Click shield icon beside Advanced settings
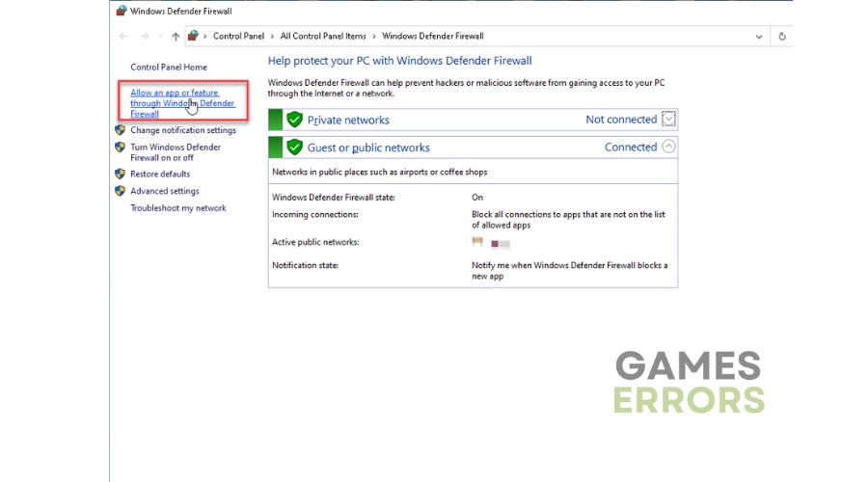The image size is (868, 482). tap(121, 191)
